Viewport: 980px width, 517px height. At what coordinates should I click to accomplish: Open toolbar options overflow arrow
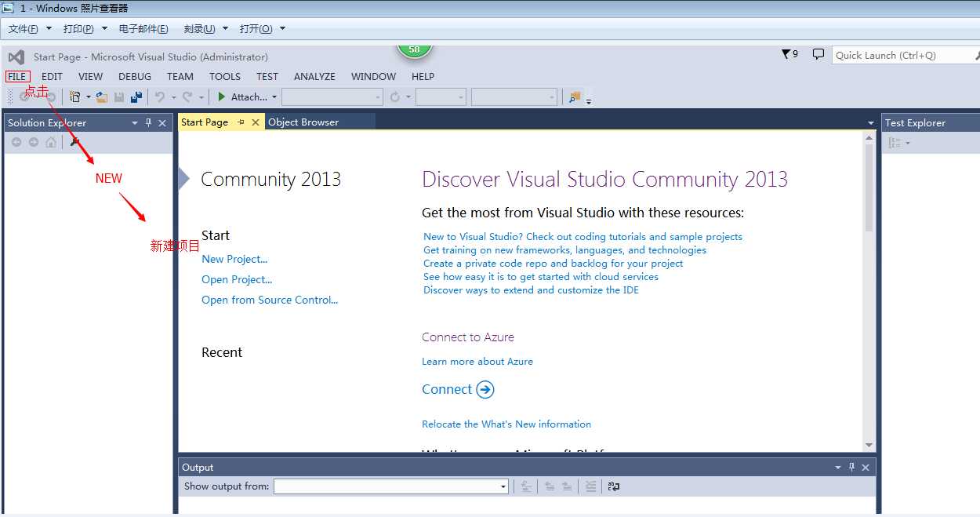pos(589,101)
